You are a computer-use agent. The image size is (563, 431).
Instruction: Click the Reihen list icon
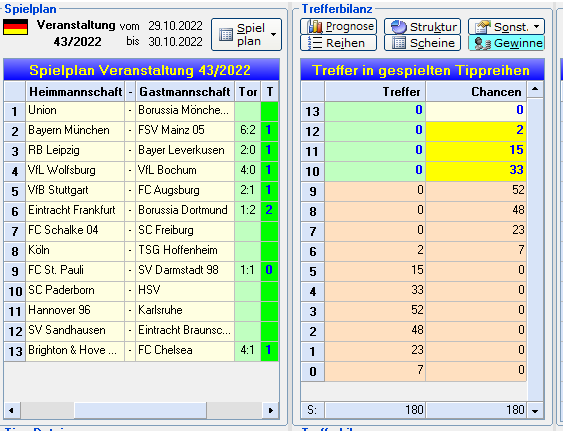coord(315,43)
